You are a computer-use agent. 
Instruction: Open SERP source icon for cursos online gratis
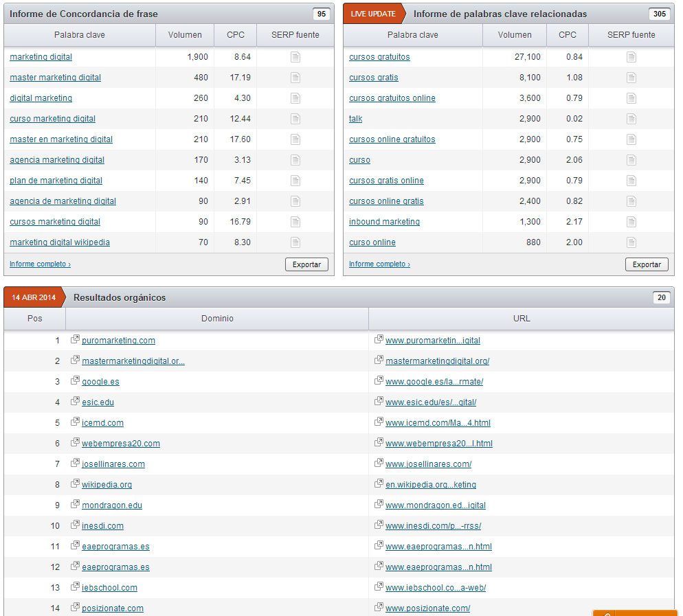point(631,201)
